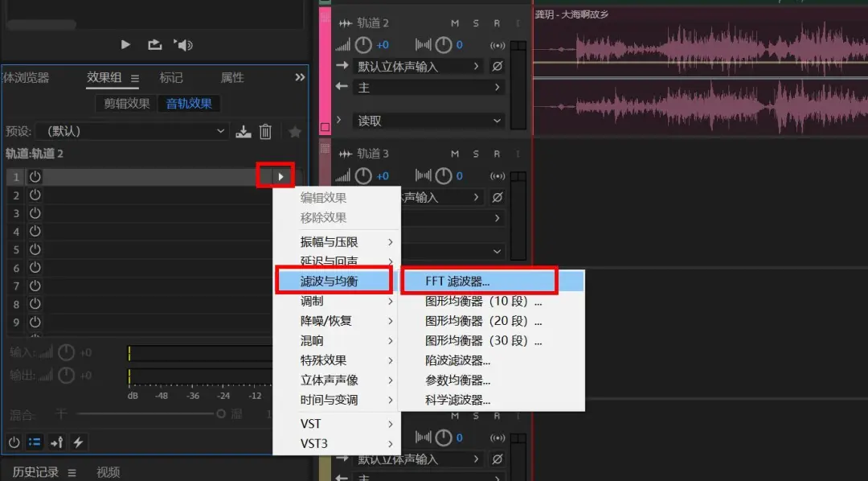The width and height of the screenshot is (868, 481).
Task: Open the 时间与变调 submenu
Action: point(337,400)
